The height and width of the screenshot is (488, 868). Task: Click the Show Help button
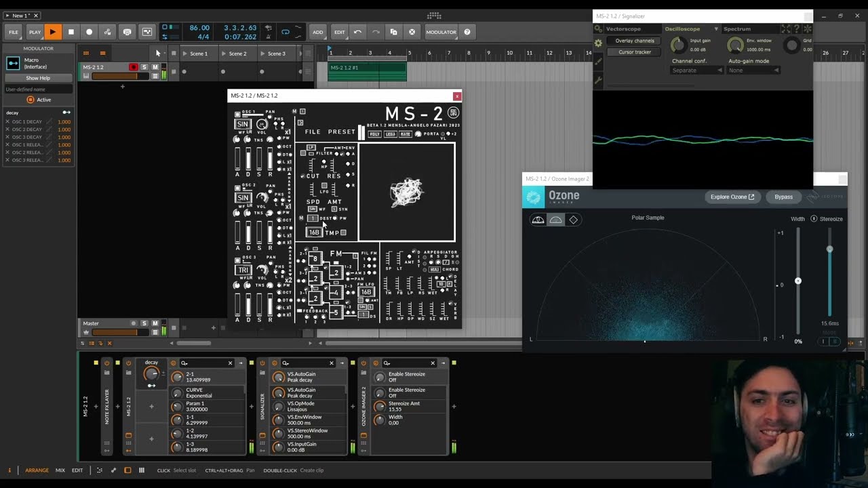(38, 78)
